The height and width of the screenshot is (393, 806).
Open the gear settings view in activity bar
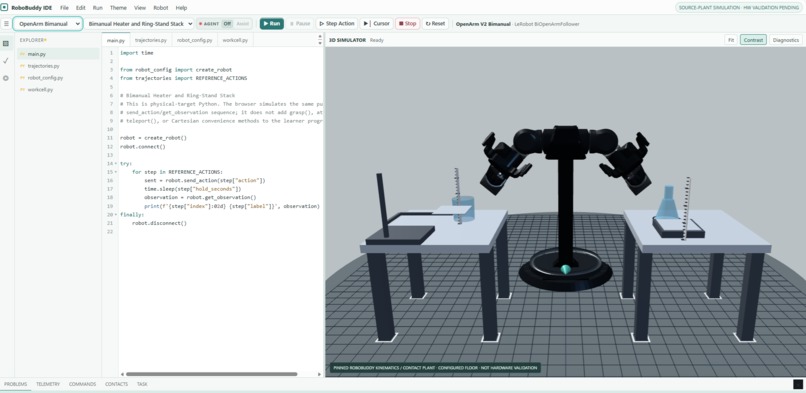[6, 78]
